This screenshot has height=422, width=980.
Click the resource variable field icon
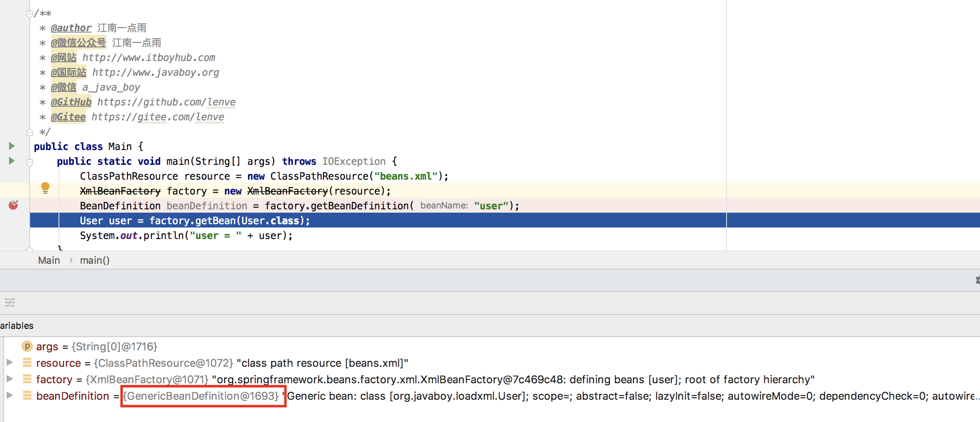pos(27,363)
